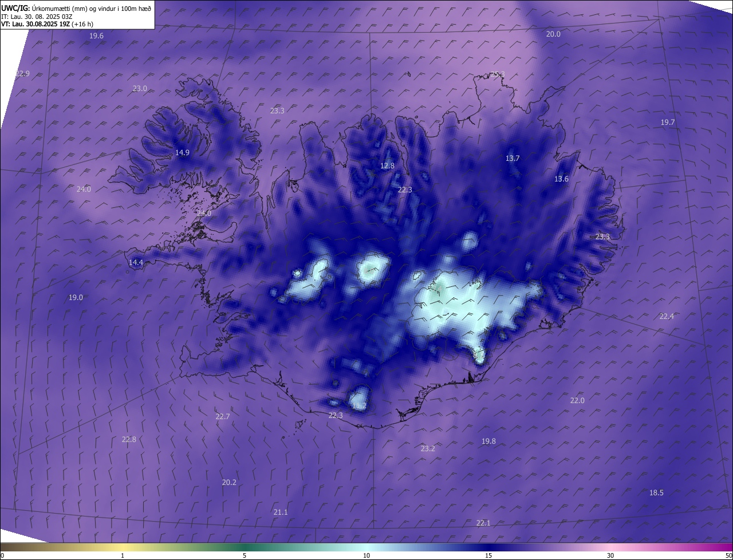Click the 5 tick on the color scale

point(245,556)
